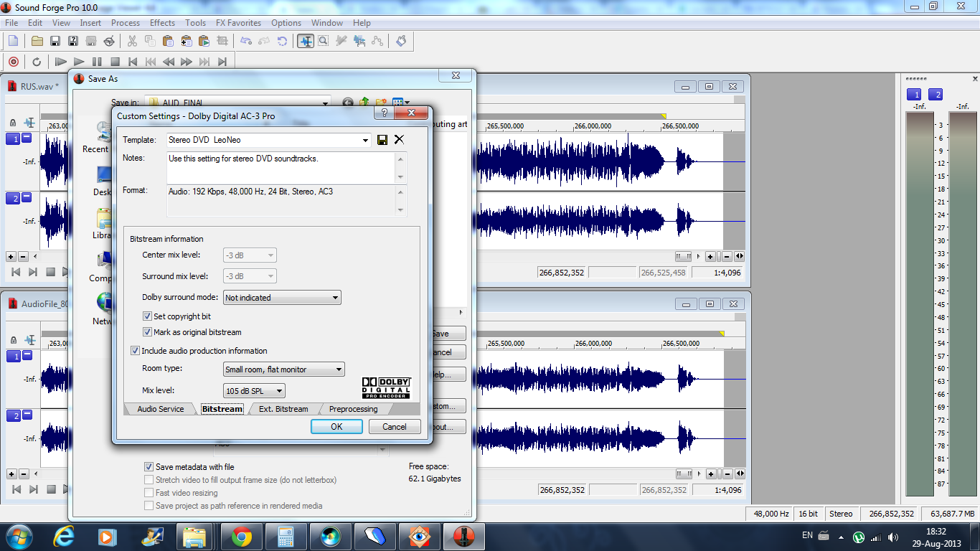
Task: Open Internet Explorer from taskbar
Action: point(63,536)
